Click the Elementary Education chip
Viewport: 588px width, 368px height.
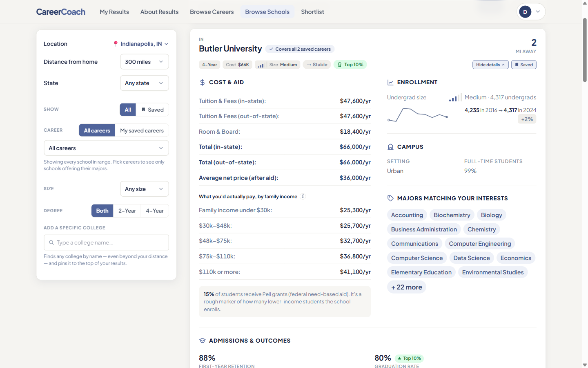coord(421,272)
